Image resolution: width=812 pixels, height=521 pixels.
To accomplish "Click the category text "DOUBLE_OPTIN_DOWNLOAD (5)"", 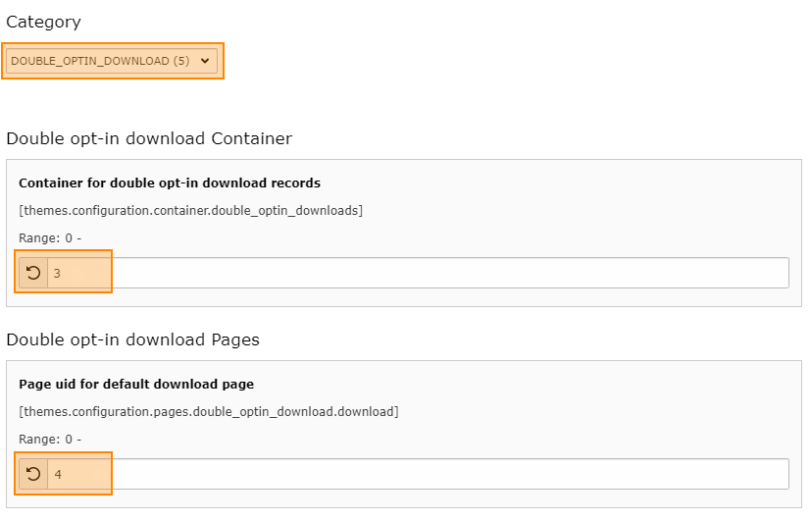I will click(100, 61).
